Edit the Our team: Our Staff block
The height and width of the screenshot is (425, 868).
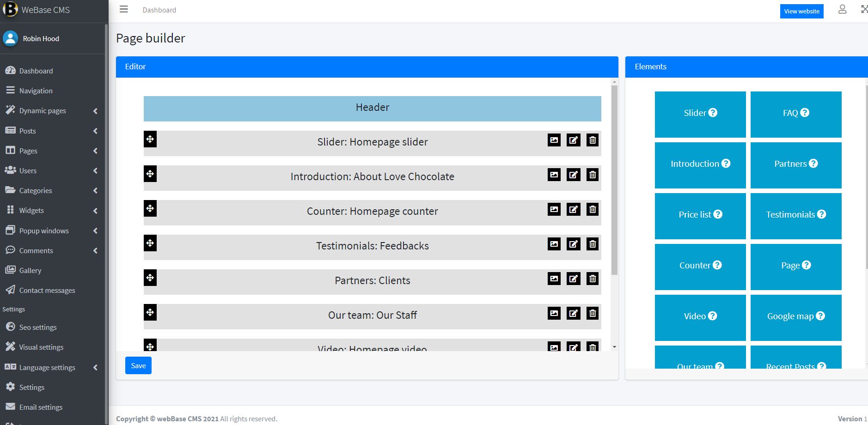click(573, 313)
